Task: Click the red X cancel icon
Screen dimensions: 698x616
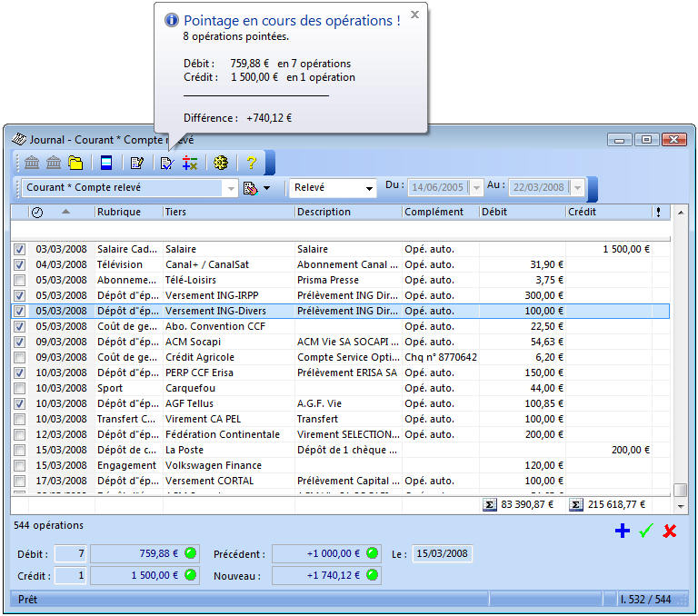Action: tap(670, 531)
